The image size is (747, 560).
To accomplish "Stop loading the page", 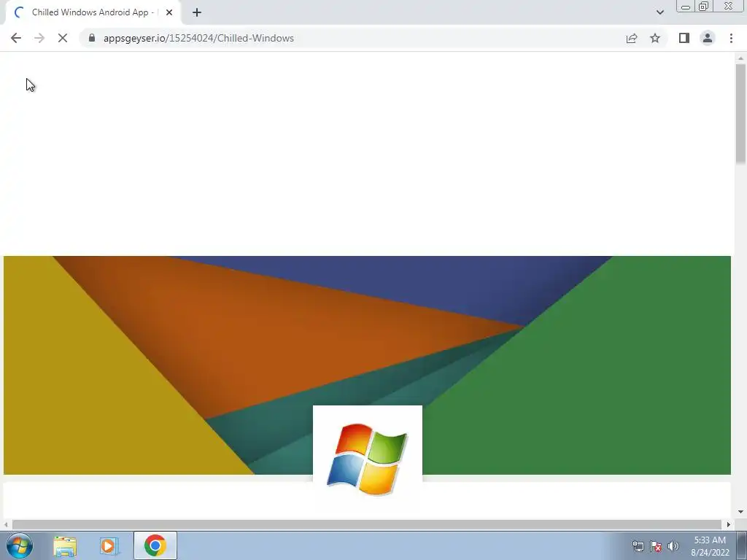I will click(63, 38).
